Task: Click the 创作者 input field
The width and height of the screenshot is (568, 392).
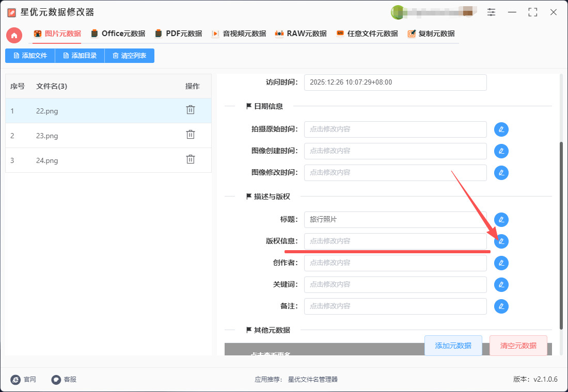Action: point(395,263)
